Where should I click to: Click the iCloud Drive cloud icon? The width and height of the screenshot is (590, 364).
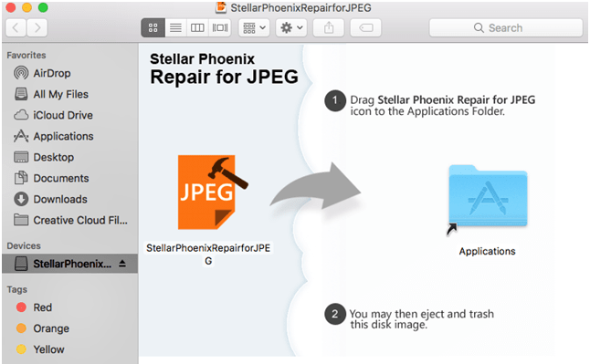point(21,115)
